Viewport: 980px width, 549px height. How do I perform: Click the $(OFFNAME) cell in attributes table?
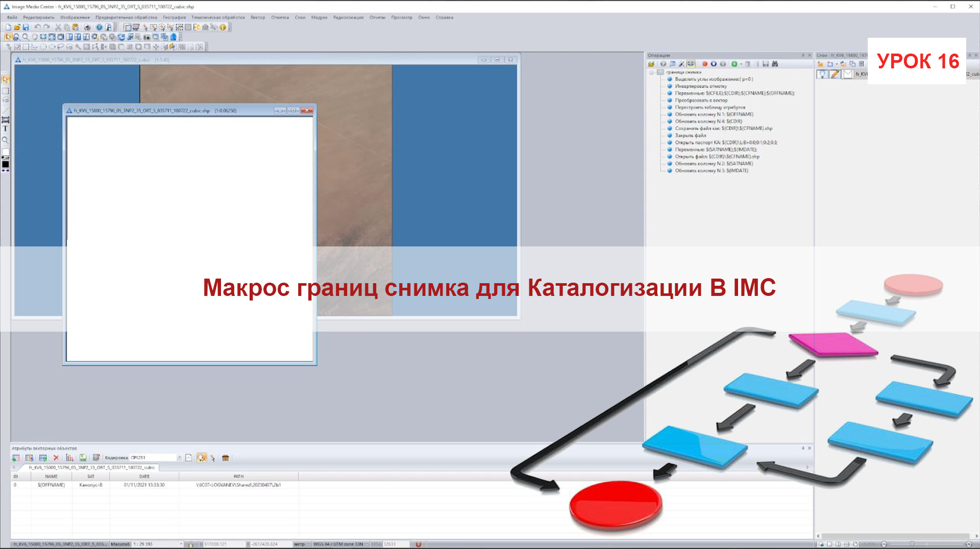pyautogui.click(x=51, y=485)
